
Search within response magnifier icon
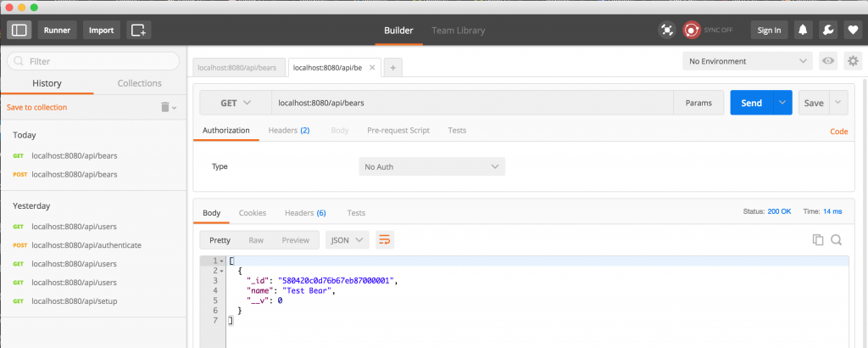pyautogui.click(x=837, y=239)
